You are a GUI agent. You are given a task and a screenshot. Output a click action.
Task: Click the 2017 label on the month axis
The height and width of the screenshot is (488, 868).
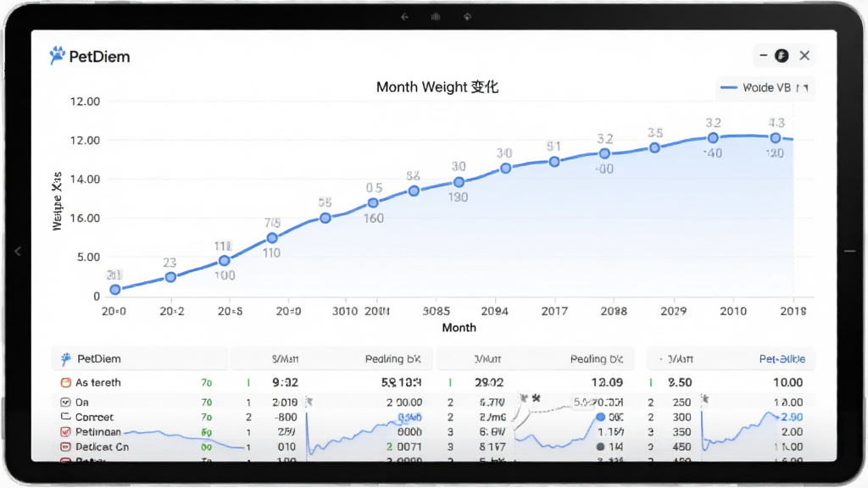click(x=554, y=312)
